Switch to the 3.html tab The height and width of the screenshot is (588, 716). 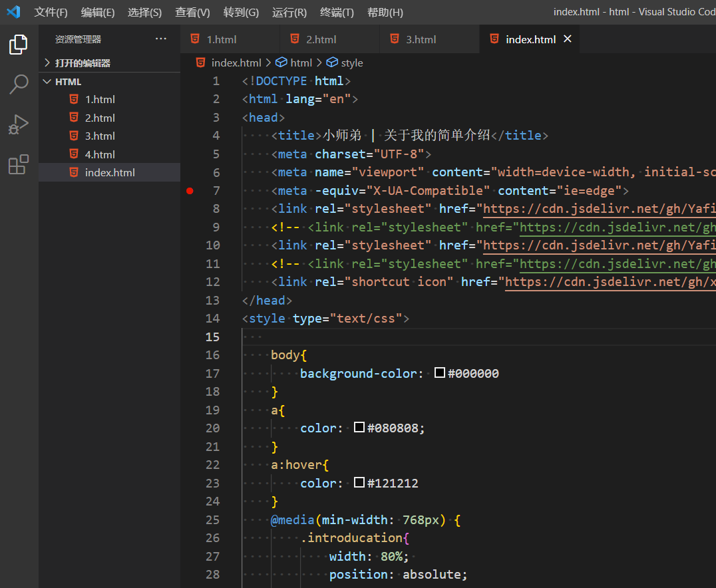click(429, 39)
